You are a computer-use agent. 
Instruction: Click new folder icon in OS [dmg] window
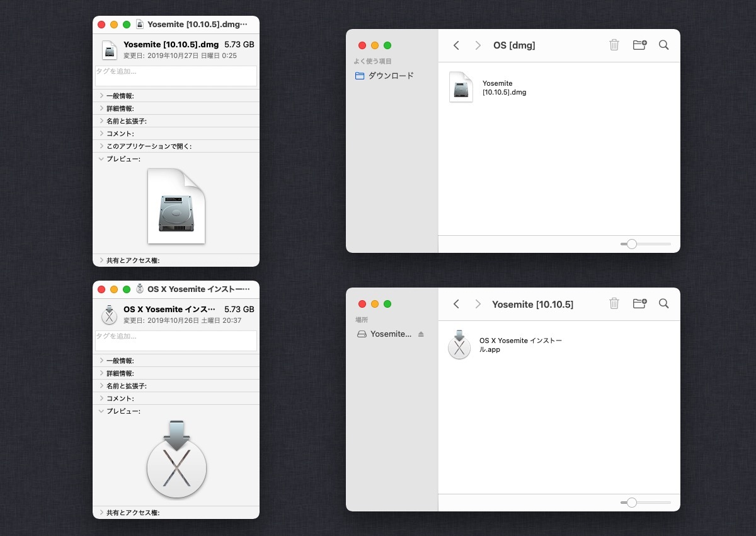639,45
